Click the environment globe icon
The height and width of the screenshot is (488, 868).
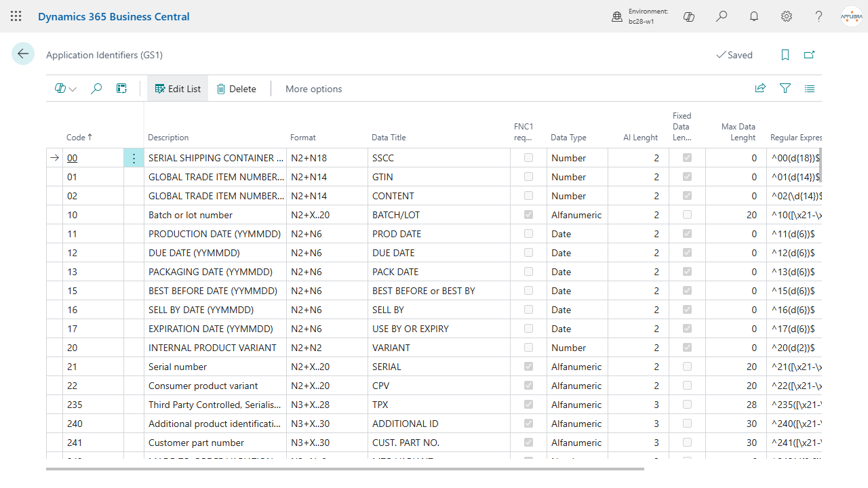click(x=617, y=17)
